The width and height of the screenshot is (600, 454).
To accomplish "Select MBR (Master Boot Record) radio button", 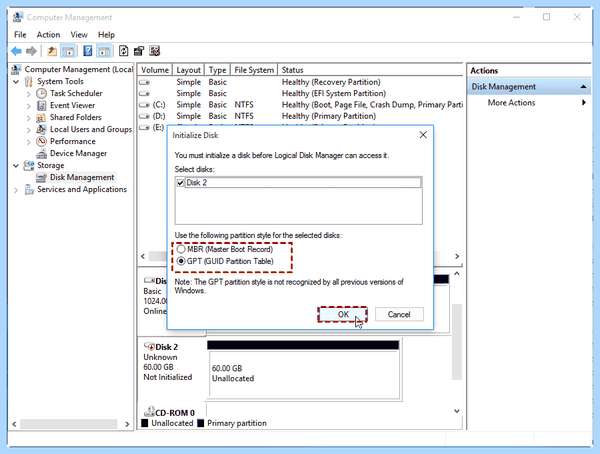I will pyautogui.click(x=181, y=250).
